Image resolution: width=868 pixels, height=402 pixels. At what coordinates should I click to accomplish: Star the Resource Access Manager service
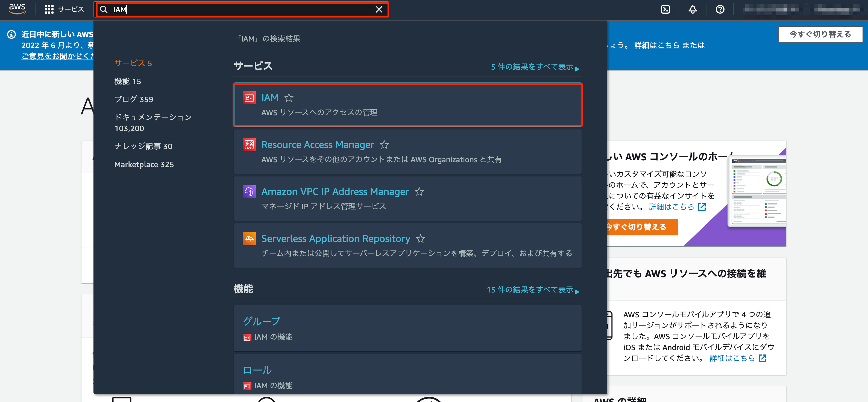pos(384,145)
